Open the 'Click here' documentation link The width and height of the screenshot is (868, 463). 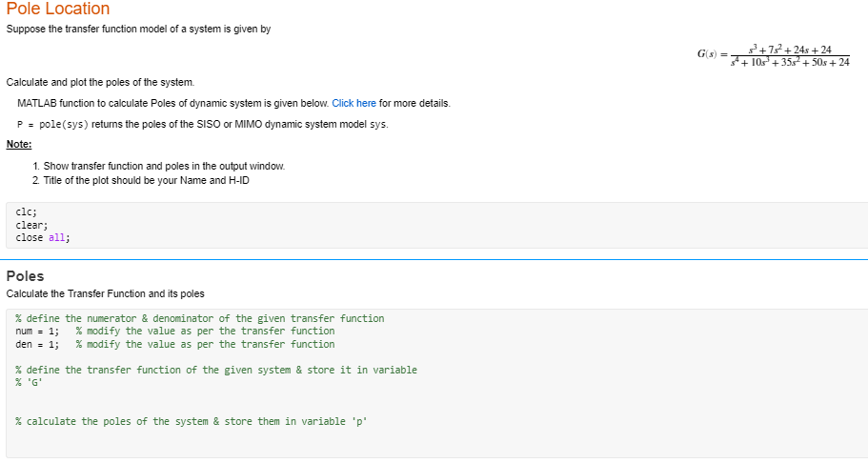(353, 103)
